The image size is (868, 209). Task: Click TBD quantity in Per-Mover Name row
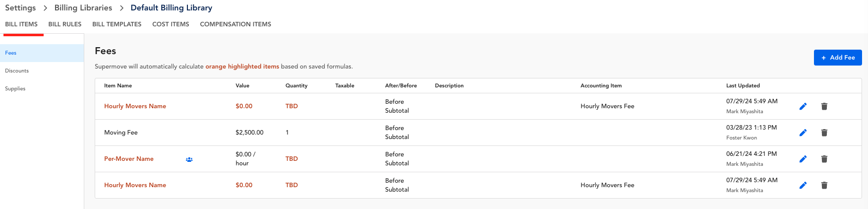tap(291, 159)
